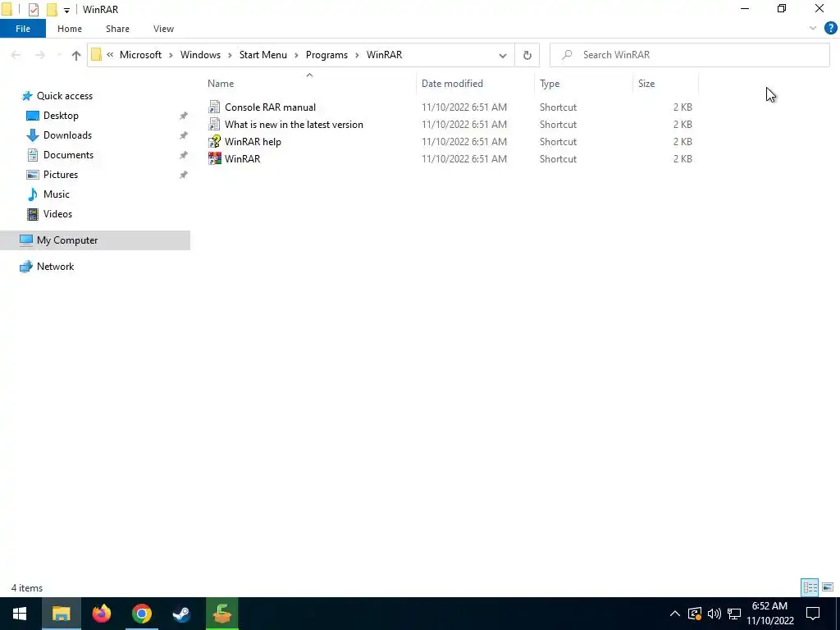
Task: Click New folder quick access toolbar icon
Action: coord(52,10)
